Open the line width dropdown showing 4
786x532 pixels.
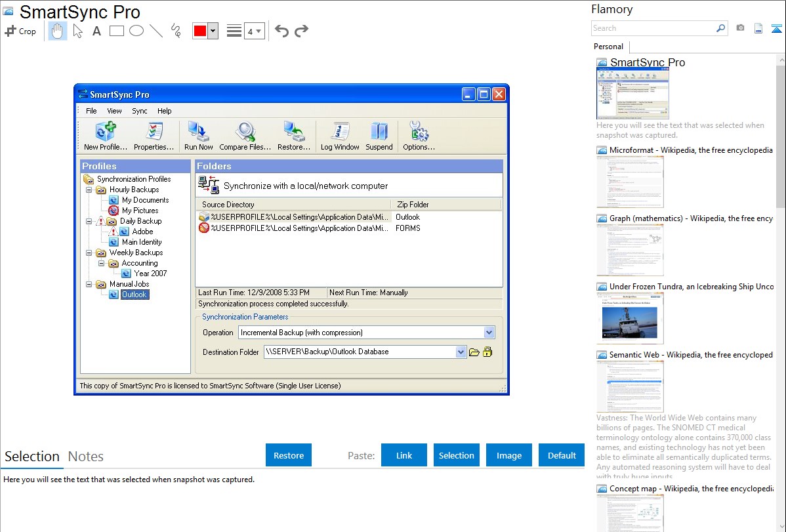click(255, 31)
